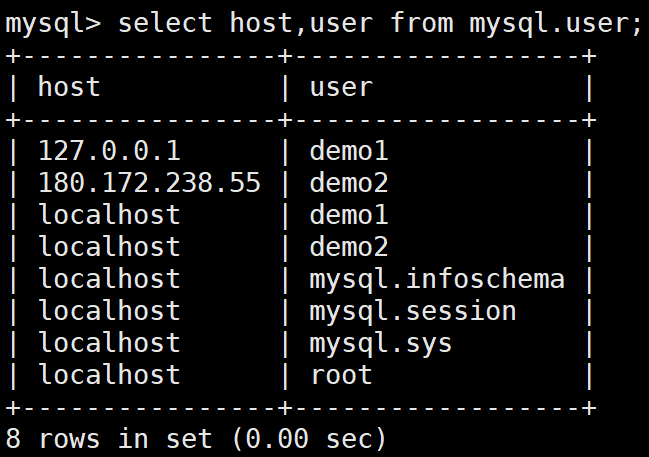Click mysql.user in the typed query
This screenshot has width=649, height=457.
(x=549, y=22)
